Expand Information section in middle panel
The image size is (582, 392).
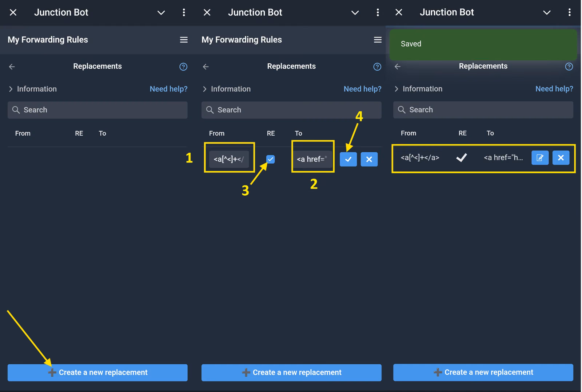coord(226,89)
